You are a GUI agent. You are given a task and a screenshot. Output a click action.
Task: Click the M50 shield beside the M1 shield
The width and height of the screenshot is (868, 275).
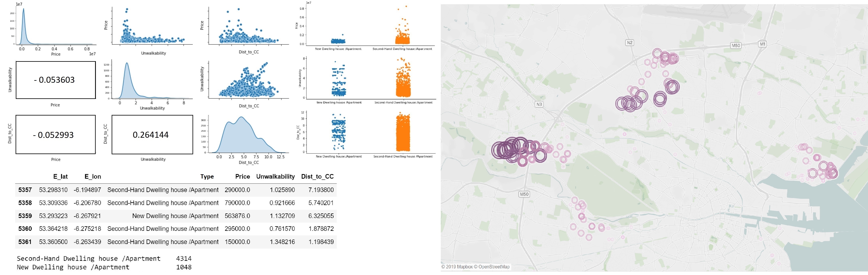[x=736, y=46]
